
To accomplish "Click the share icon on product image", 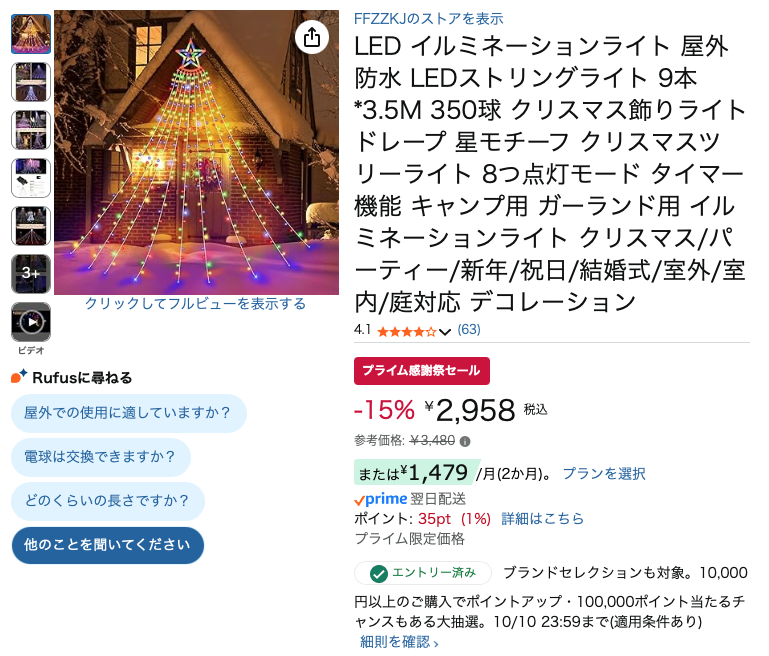I will [x=312, y=37].
